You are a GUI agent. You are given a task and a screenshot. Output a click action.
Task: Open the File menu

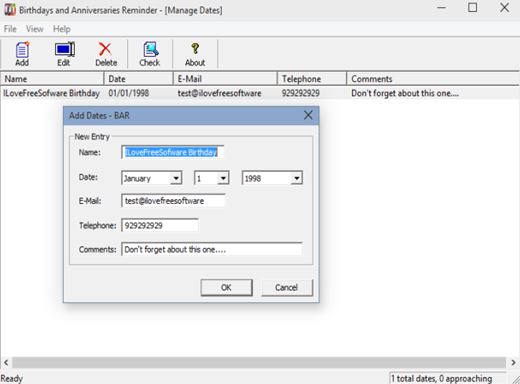click(10, 29)
